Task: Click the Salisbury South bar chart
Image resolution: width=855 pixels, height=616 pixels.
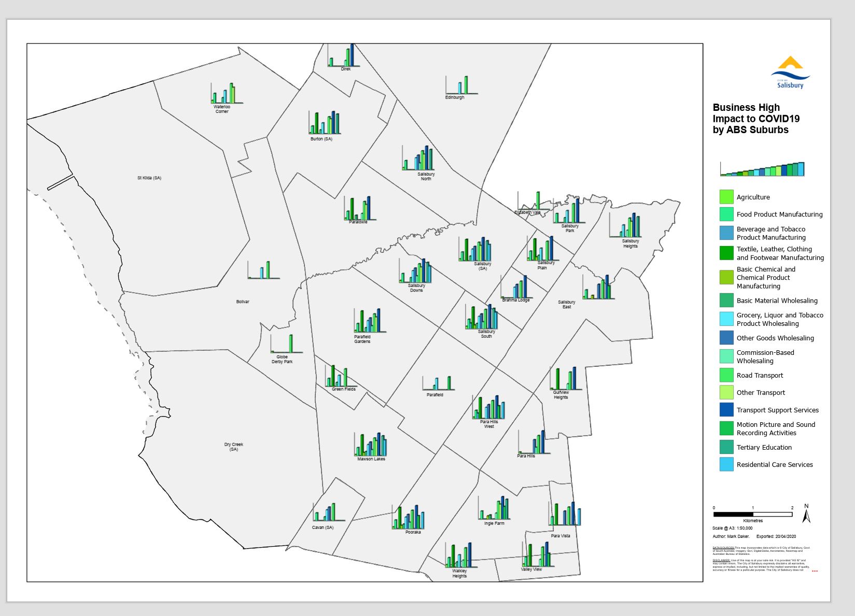Action: tap(481, 317)
